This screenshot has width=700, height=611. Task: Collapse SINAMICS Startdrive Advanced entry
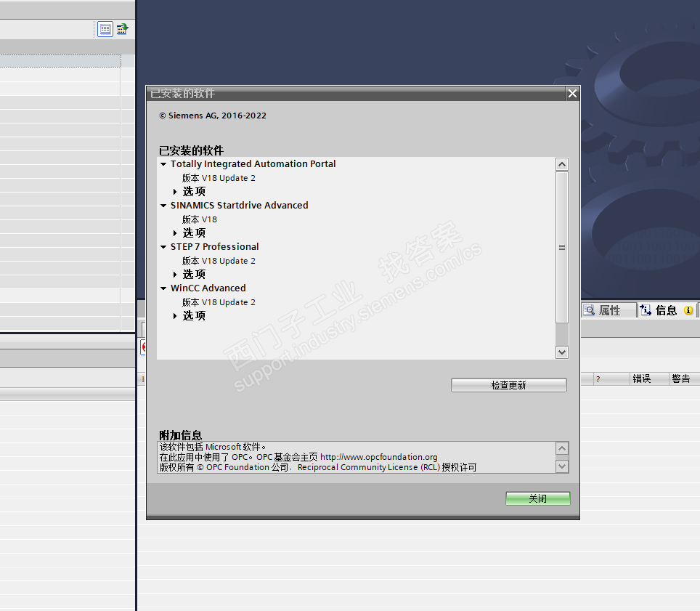tap(163, 206)
